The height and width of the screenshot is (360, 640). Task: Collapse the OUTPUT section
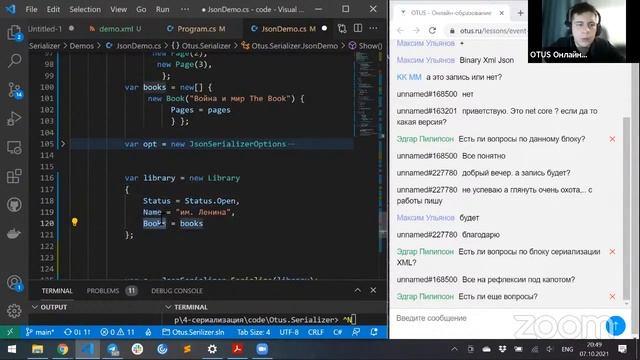tap(35, 307)
